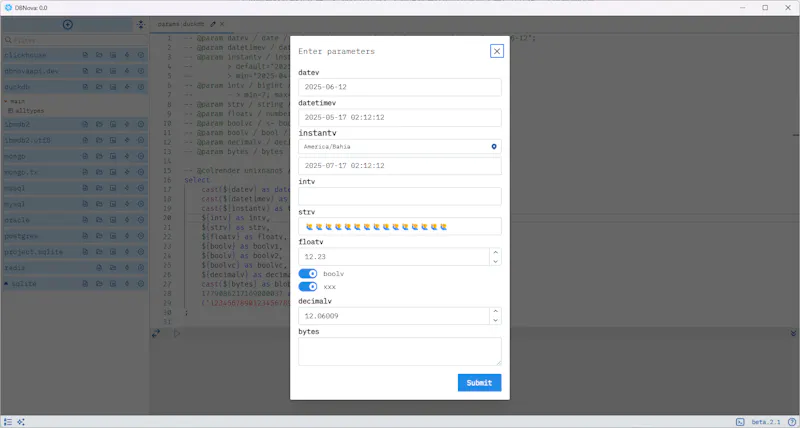Click lightning icon on mssql row

click(127, 188)
